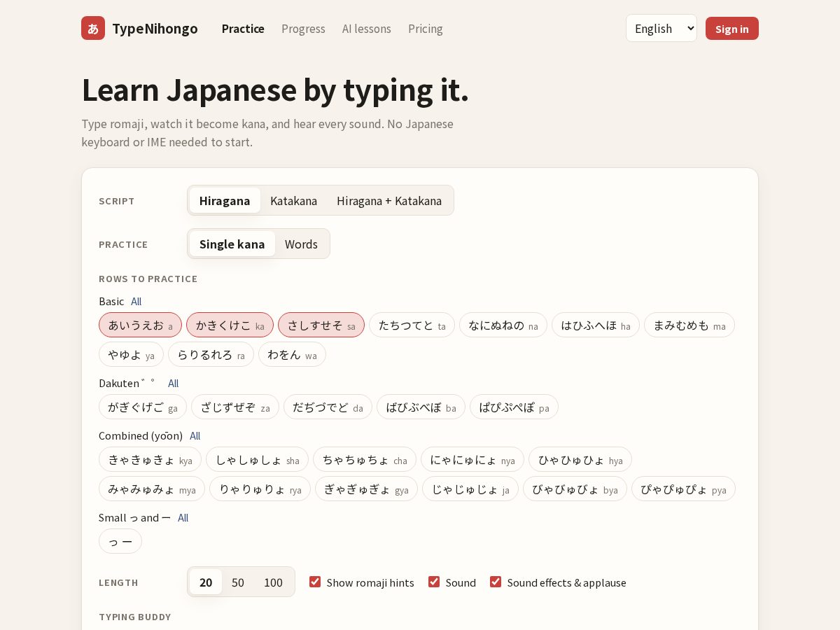Viewport: 840px width, 630px height.
Task: Toggle Sound effects & applause checkbox
Action: click(496, 582)
